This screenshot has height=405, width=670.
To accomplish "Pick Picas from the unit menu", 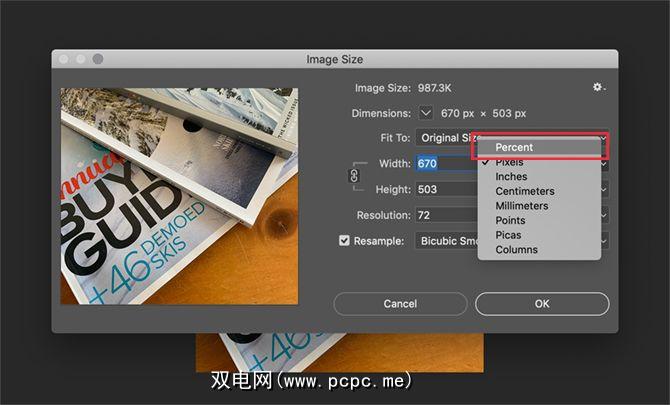I will pos(540,235).
